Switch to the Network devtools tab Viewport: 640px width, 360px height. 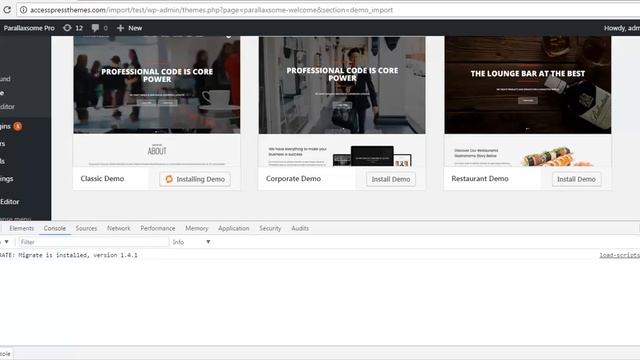click(x=118, y=228)
